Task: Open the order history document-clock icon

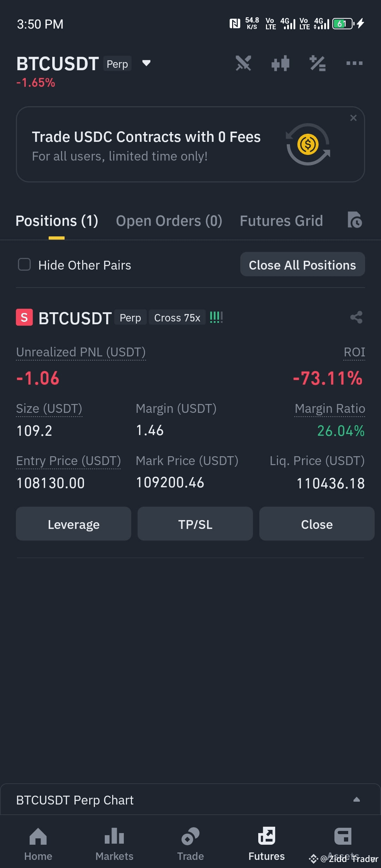Action: pos(355,220)
